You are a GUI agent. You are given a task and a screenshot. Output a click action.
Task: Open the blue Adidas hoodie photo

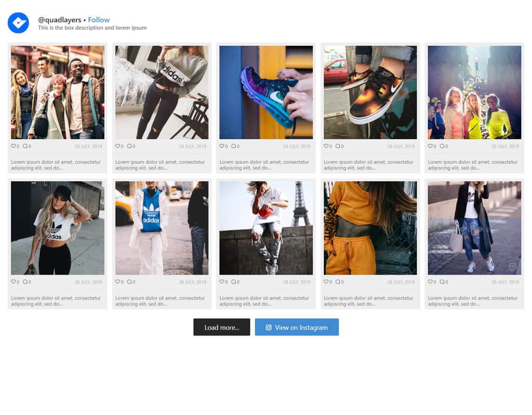click(x=162, y=228)
